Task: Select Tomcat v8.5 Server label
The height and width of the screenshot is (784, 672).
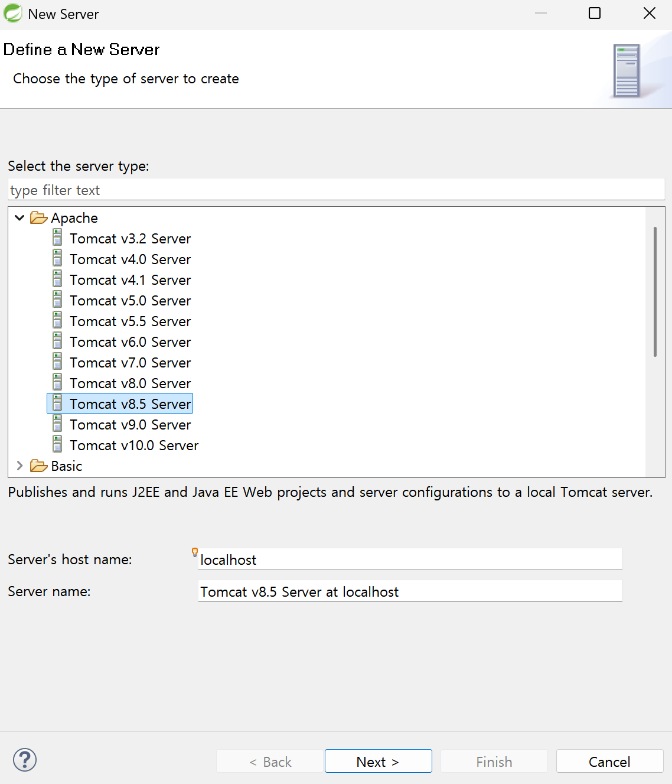Action: coord(131,404)
